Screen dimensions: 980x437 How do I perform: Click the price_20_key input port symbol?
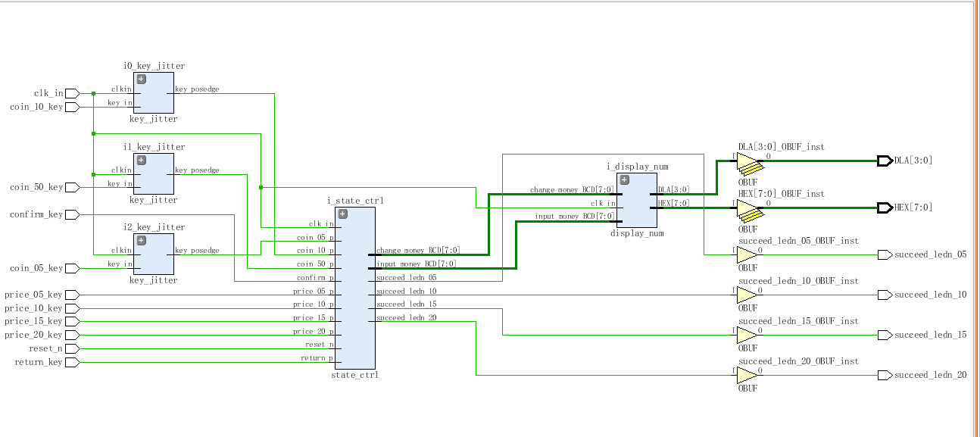[x=72, y=335]
